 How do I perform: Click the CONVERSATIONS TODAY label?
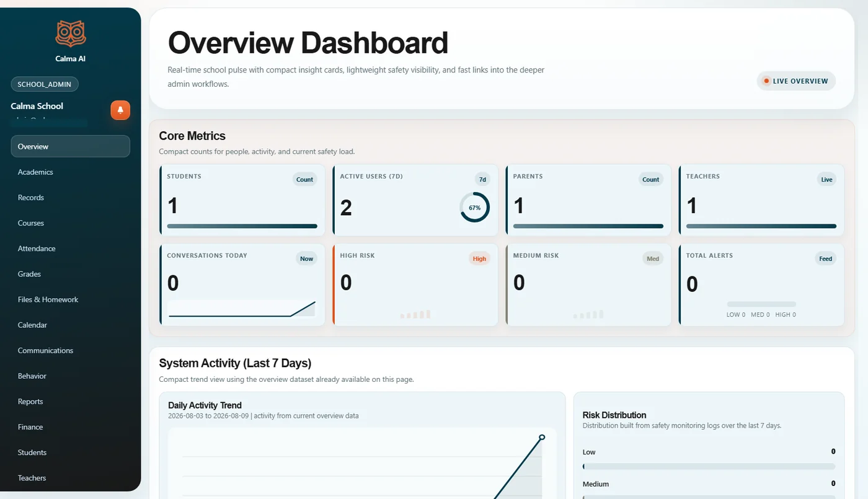tap(207, 255)
